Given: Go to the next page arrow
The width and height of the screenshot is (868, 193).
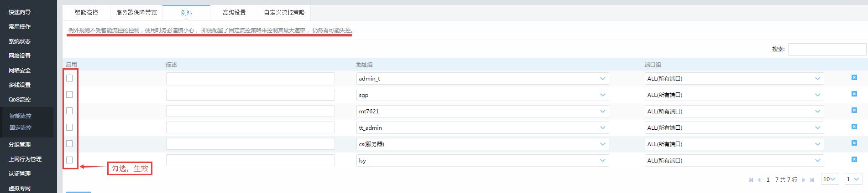Looking at the screenshot, I should click(804, 180).
